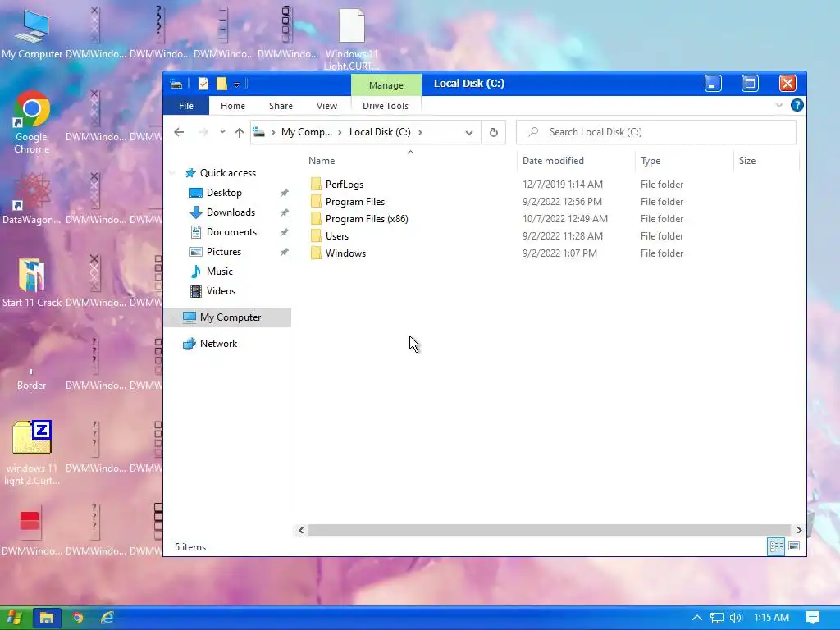This screenshot has height=630, width=840.
Task: Switch to Large icons view in status bar
Action: point(794,546)
